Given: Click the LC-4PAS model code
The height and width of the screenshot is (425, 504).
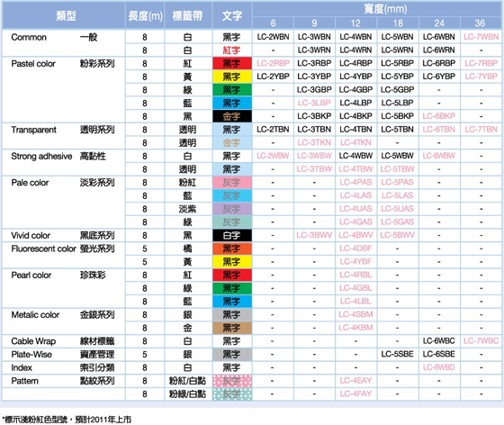Looking at the screenshot, I should click(355, 182).
